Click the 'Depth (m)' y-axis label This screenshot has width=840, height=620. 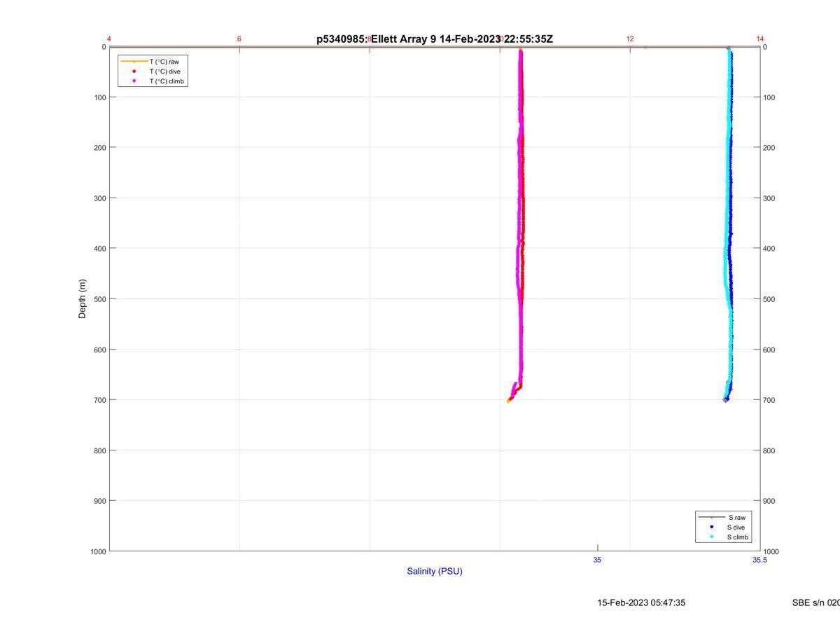tap(83, 299)
